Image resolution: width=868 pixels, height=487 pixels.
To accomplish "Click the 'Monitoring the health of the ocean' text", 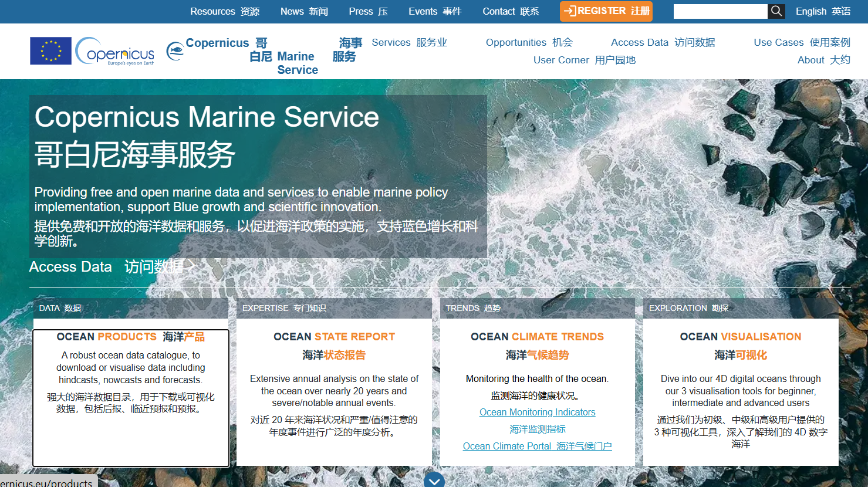I will coord(537,379).
